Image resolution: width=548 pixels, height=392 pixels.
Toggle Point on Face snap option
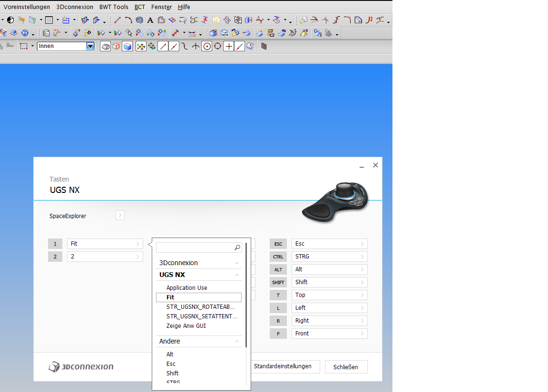[x=250, y=46]
